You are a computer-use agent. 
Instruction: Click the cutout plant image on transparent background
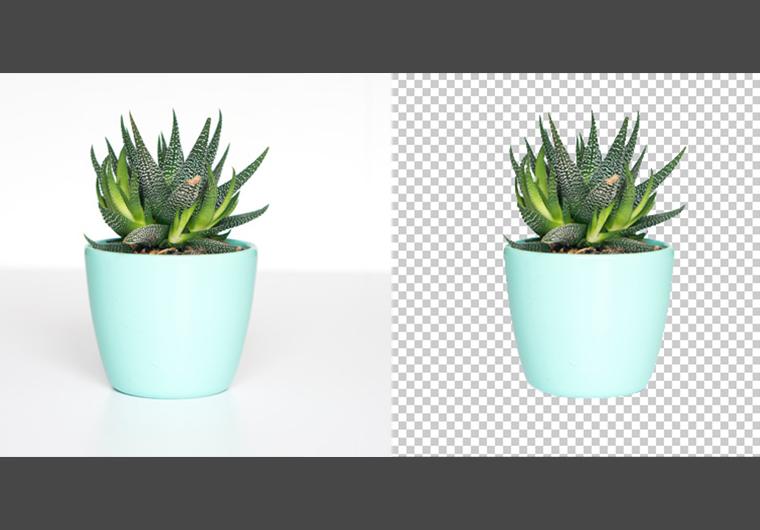(x=575, y=265)
